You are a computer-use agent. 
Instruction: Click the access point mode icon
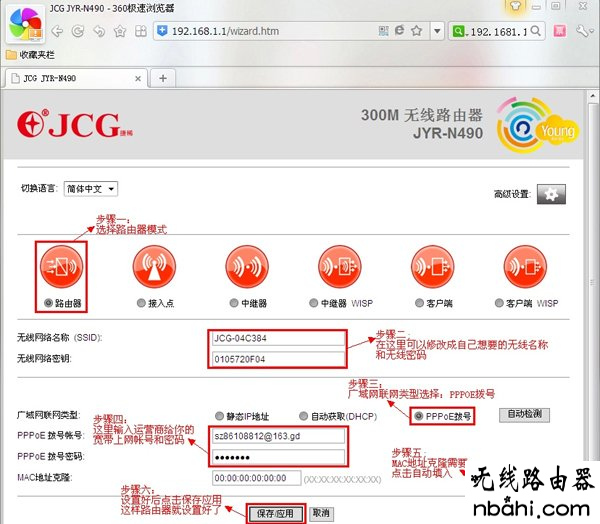point(154,266)
